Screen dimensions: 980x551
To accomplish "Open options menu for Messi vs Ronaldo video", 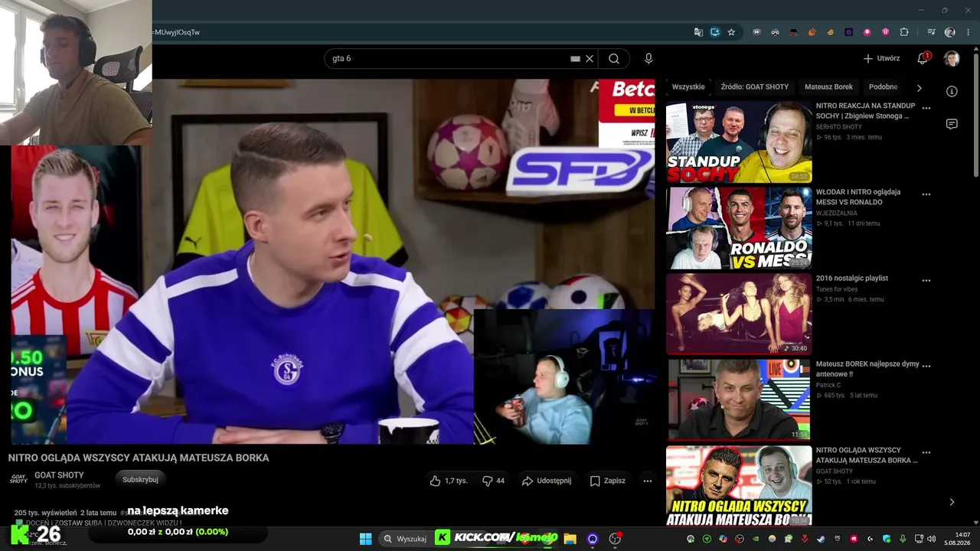I will [x=926, y=194].
